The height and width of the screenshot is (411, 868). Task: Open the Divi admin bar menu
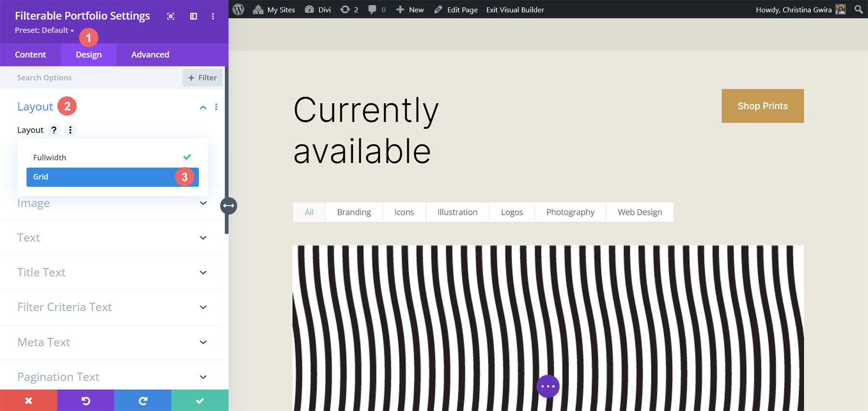(x=318, y=10)
